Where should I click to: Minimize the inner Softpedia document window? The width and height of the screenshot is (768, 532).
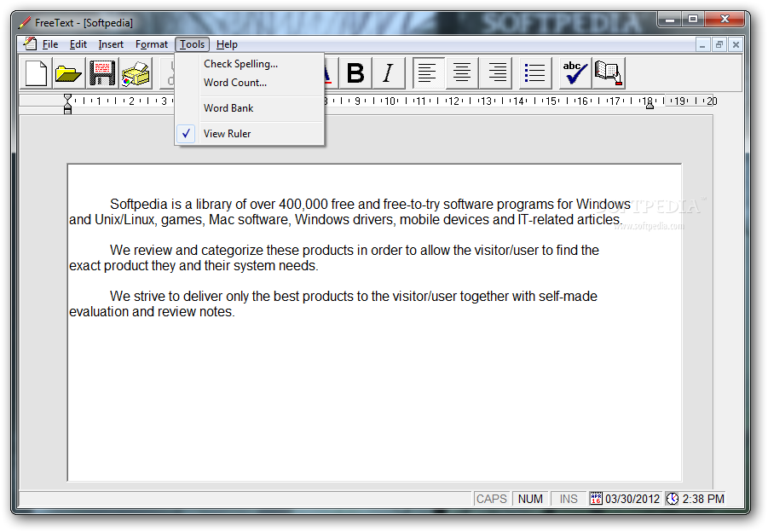point(702,44)
